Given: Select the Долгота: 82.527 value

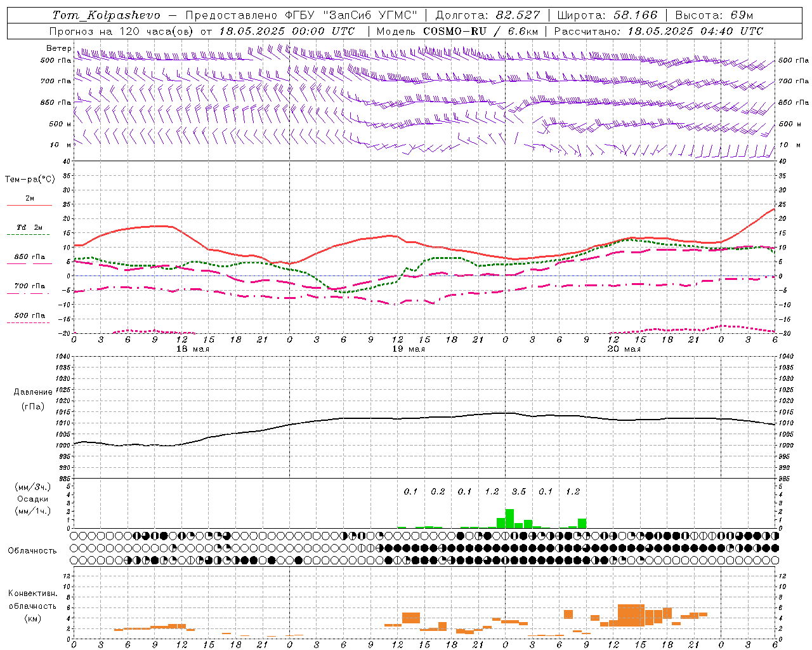Looking at the screenshot, I should pos(488,15).
